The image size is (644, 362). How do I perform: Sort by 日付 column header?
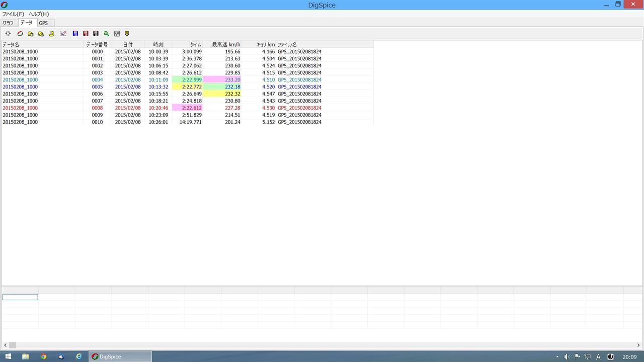[128, 45]
